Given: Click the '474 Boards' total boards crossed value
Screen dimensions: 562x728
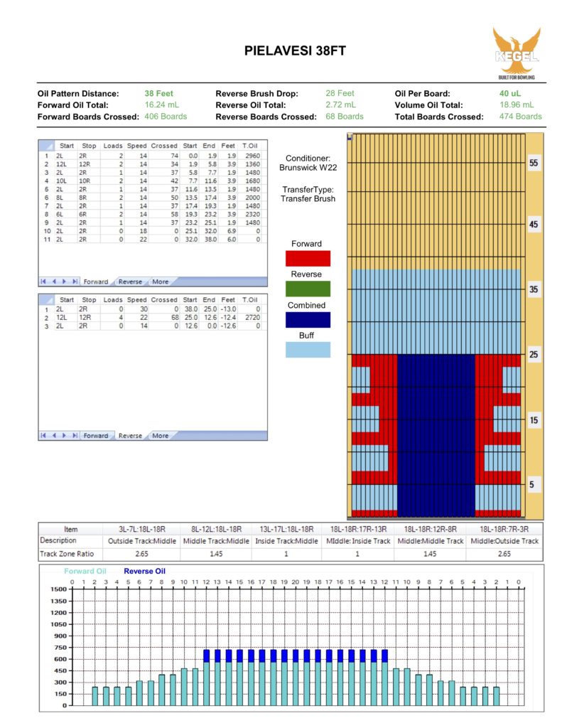Looking at the screenshot, I should coord(521,117).
